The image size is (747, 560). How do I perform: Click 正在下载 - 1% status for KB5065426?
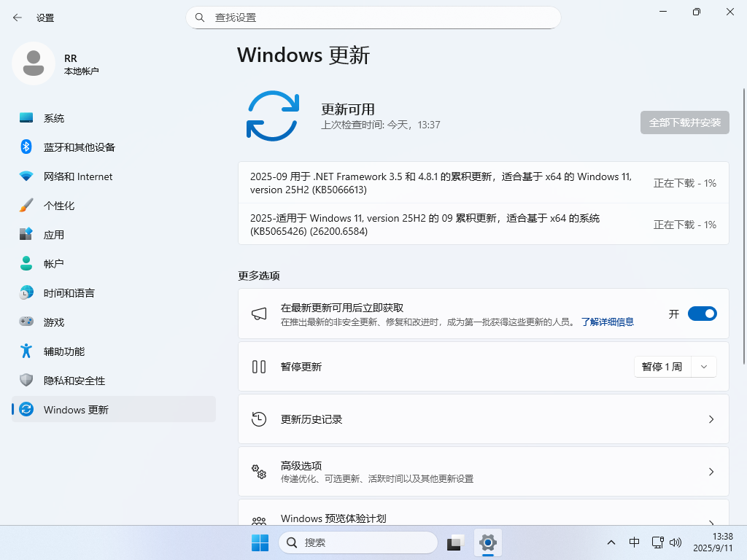[684, 225]
